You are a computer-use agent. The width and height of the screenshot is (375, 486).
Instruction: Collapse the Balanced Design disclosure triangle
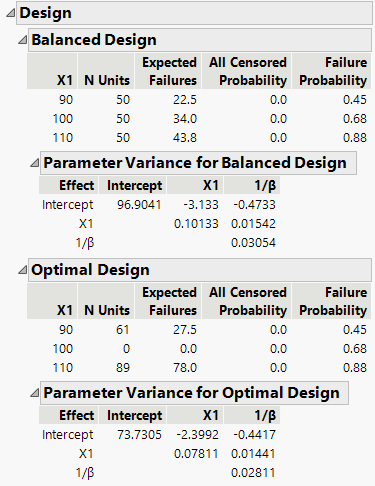pos(23,40)
